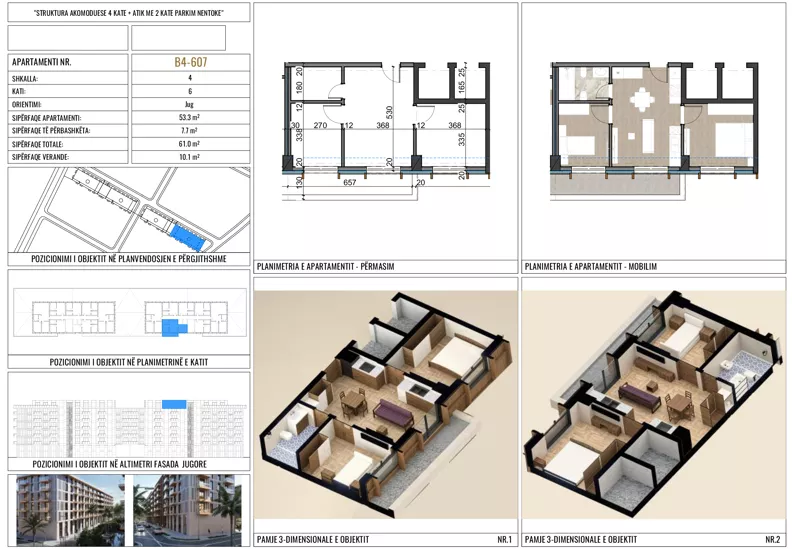The image size is (792, 549).
Task: Click veranda area value 10.1 m²
Action: (189, 157)
